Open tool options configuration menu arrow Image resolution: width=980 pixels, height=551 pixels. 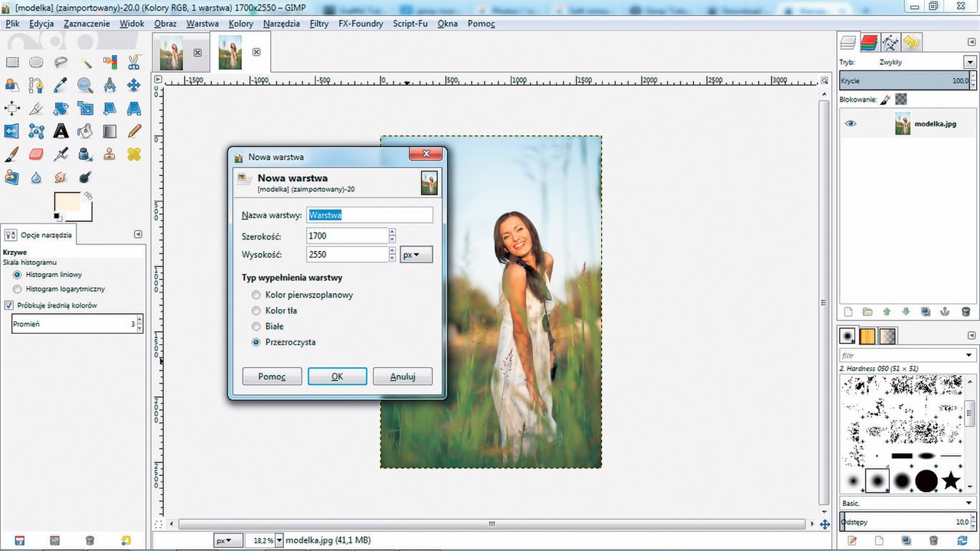pos(138,234)
